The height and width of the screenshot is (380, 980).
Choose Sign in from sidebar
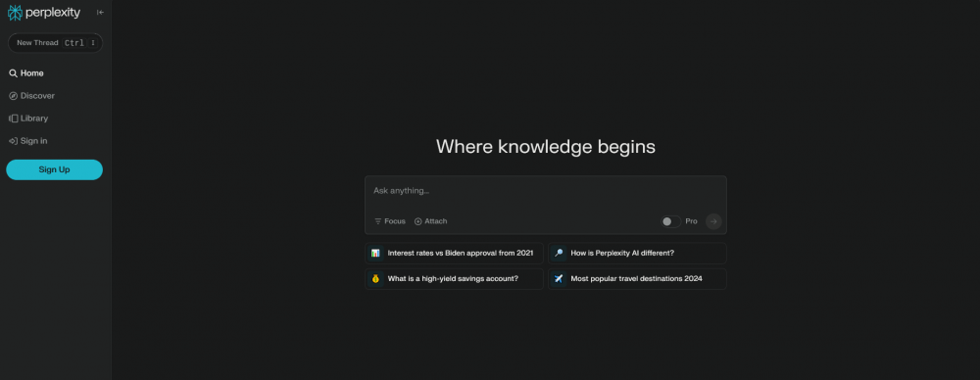pos(28,141)
